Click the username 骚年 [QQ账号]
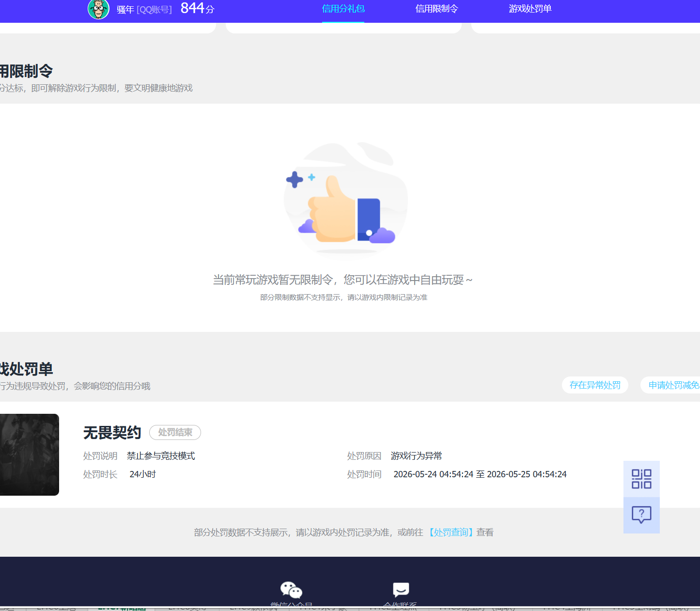The height and width of the screenshot is (611, 700). (144, 10)
